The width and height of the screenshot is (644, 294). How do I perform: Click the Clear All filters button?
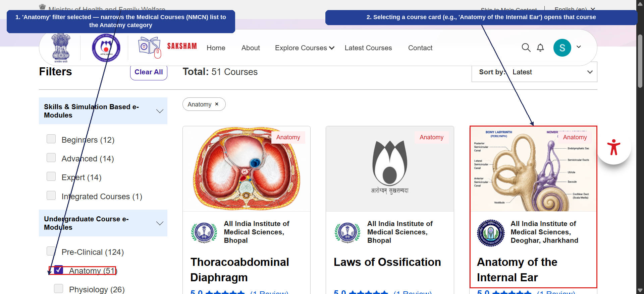pos(149,72)
